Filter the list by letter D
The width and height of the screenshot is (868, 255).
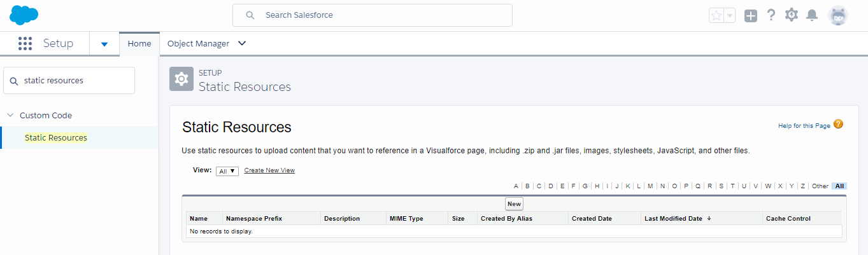(551, 186)
